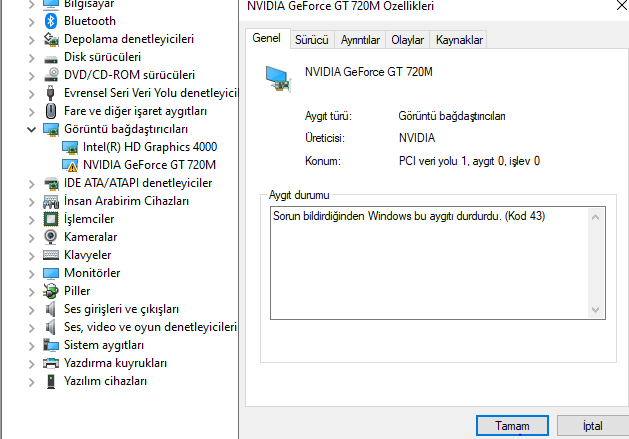Click the Disk sürücüleri drive icon

point(51,59)
